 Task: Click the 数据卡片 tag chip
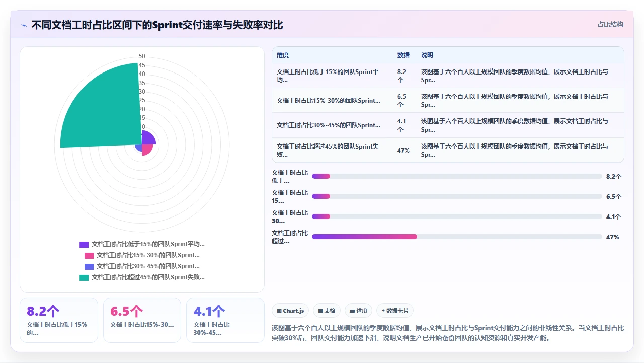395,311
